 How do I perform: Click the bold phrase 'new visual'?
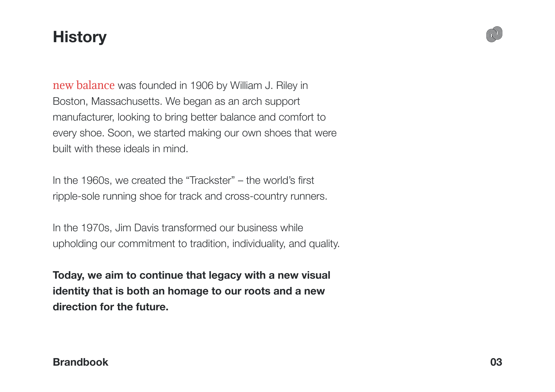click(x=304, y=275)
